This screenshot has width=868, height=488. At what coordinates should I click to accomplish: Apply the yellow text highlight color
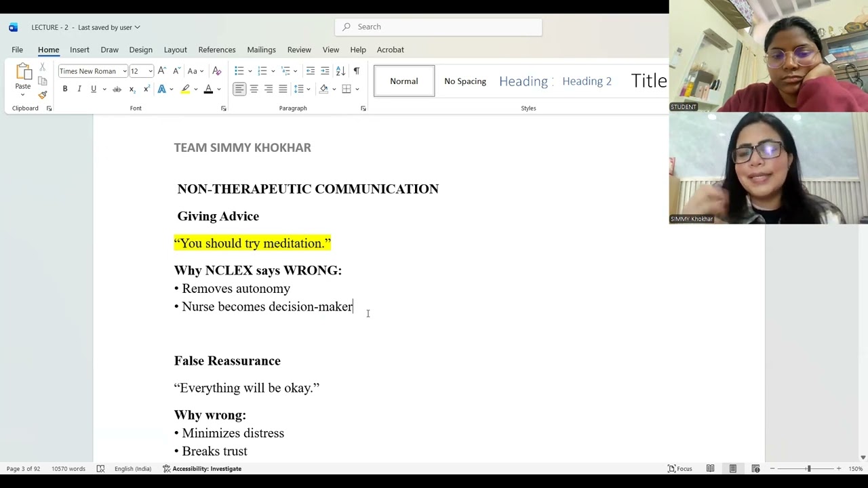pyautogui.click(x=184, y=89)
